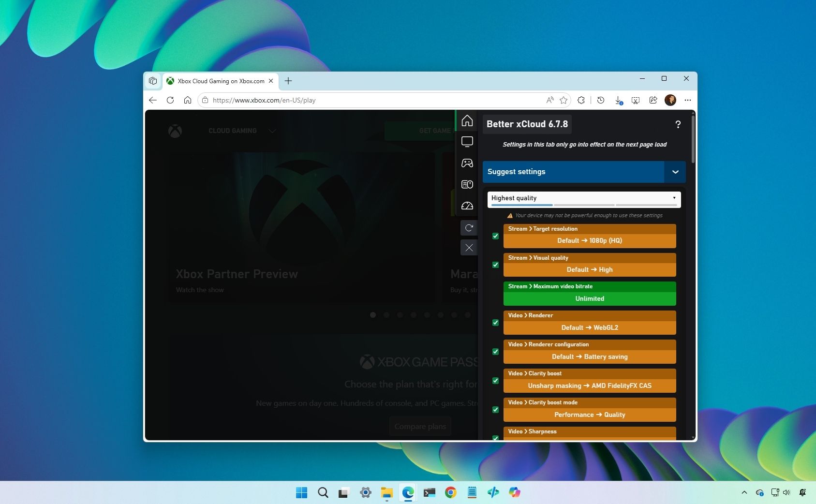Open File Explorer from the taskbar
This screenshot has width=816, height=504.
coord(386,492)
